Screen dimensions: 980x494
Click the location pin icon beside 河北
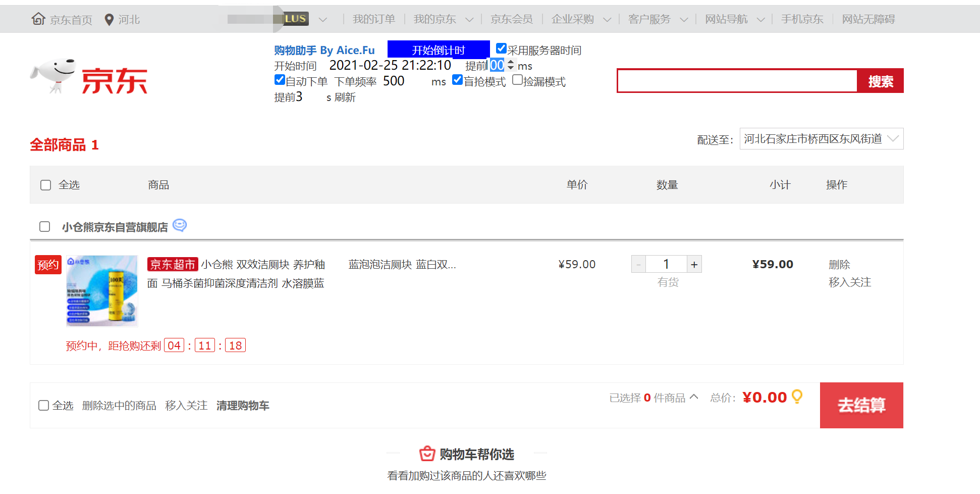108,20
